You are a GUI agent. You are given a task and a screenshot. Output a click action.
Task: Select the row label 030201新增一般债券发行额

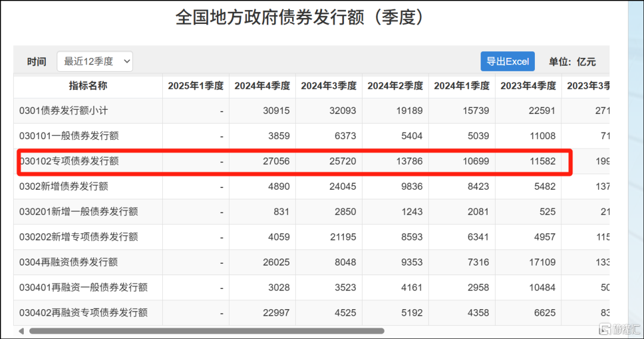point(79,212)
